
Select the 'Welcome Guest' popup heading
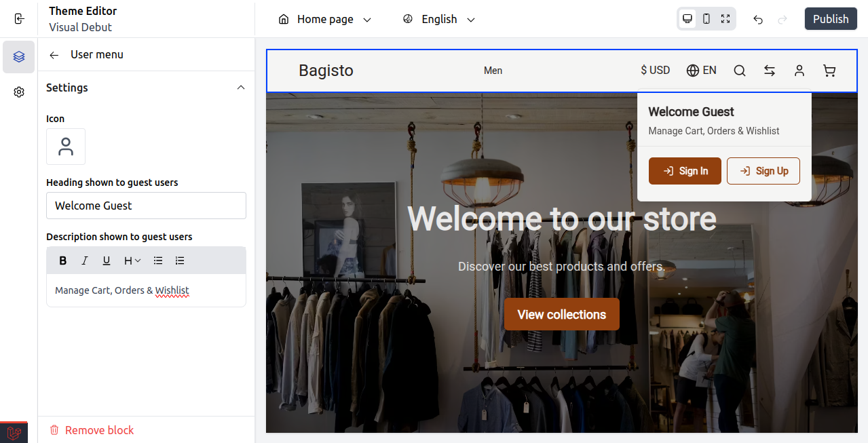point(692,112)
